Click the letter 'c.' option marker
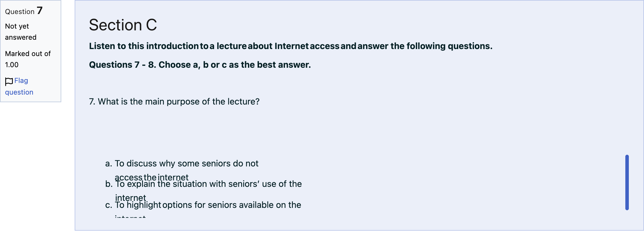The width and height of the screenshot is (644, 240). (108, 205)
